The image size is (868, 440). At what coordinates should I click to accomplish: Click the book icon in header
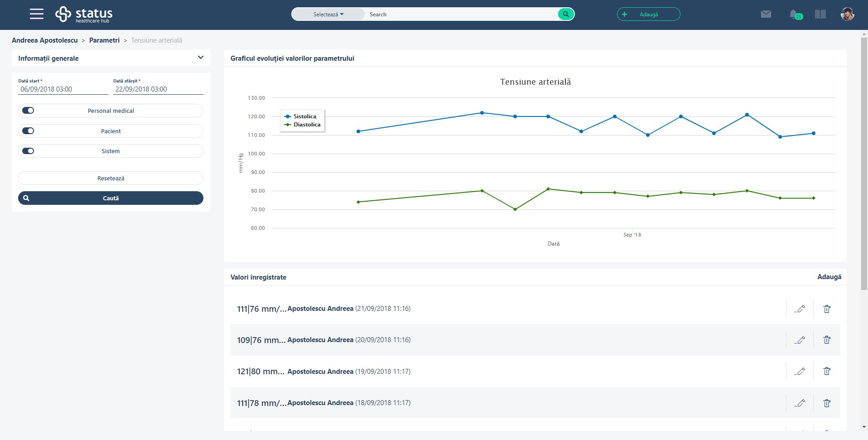820,14
